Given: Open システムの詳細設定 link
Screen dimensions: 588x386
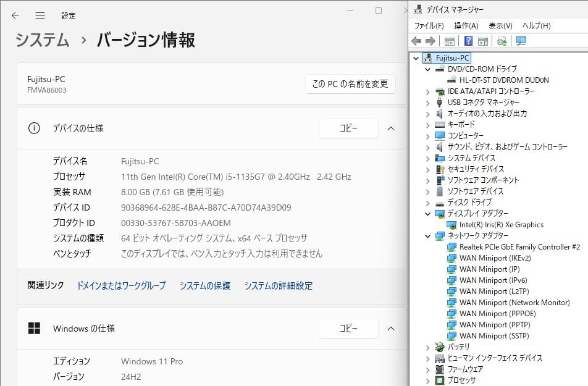Looking at the screenshot, I should (278, 285).
